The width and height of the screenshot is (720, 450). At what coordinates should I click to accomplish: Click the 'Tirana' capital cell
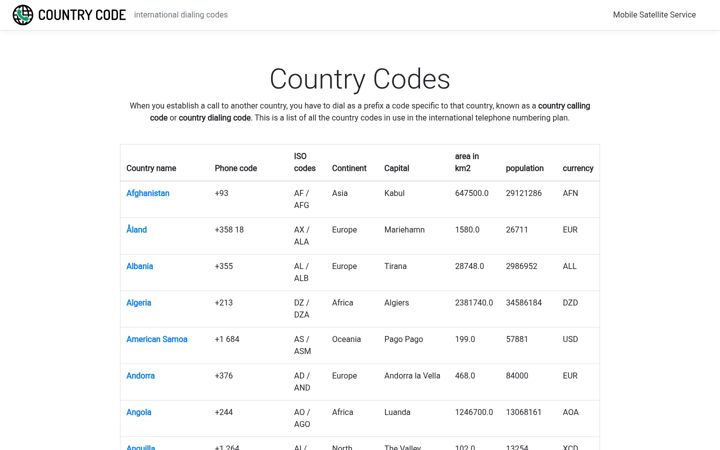tap(395, 266)
